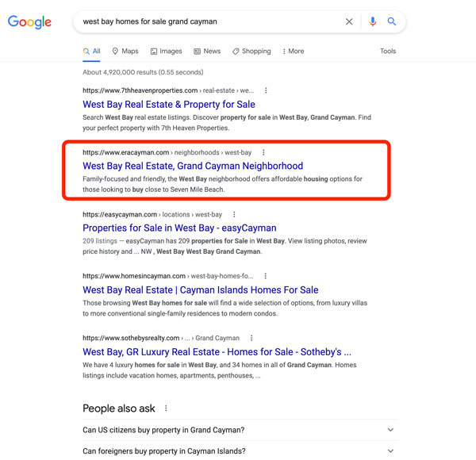Switch to the News tab
This screenshot has height=460, width=476.
207,52
